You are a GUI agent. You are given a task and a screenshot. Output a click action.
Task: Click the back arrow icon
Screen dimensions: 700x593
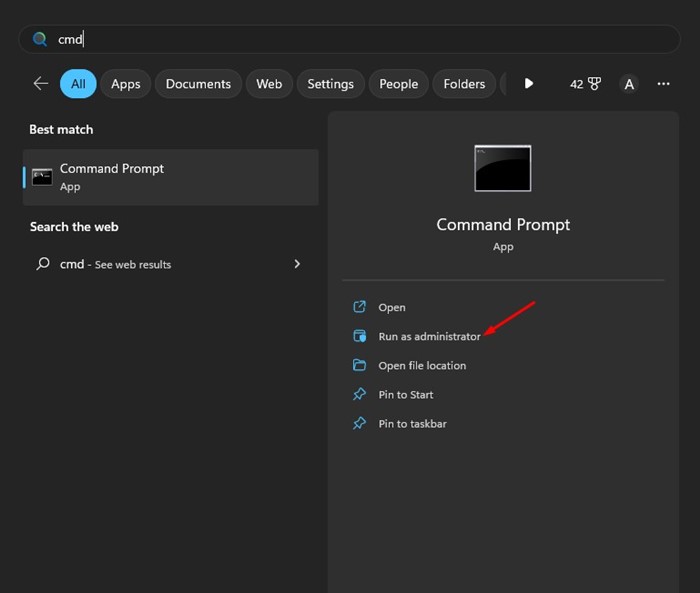pos(40,84)
